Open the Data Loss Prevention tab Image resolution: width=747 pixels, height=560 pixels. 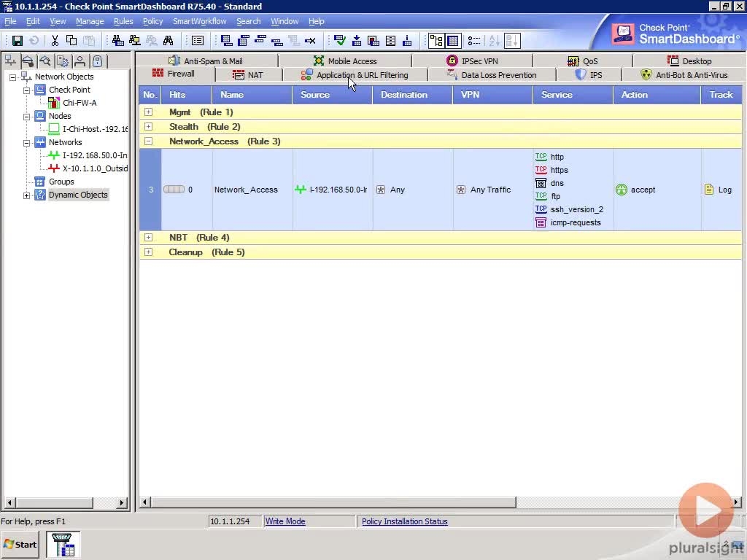(492, 75)
